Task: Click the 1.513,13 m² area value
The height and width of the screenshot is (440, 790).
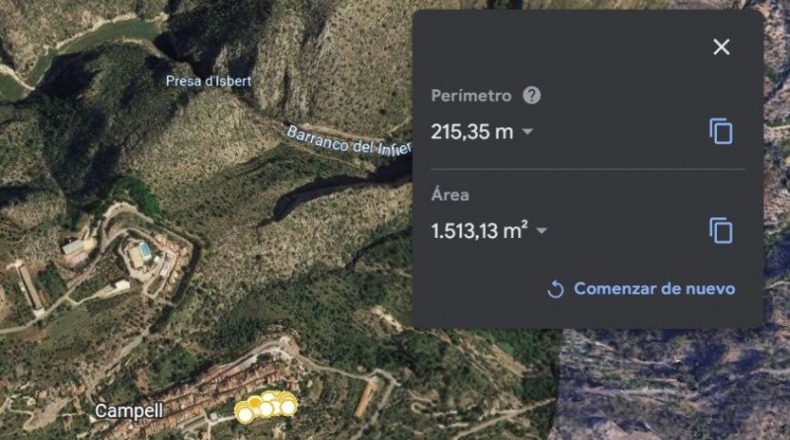Action: (480, 231)
